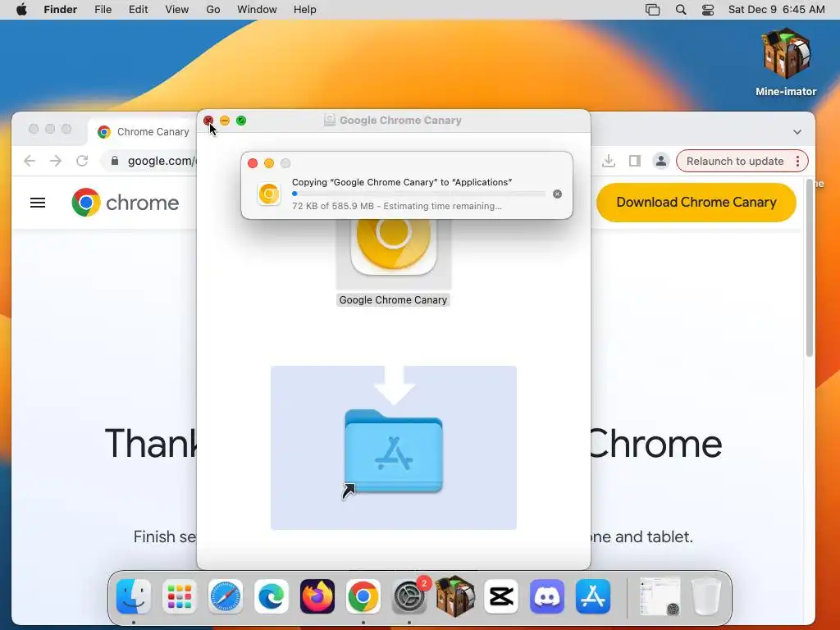Open the Window menu
840x630 pixels.
click(x=257, y=10)
